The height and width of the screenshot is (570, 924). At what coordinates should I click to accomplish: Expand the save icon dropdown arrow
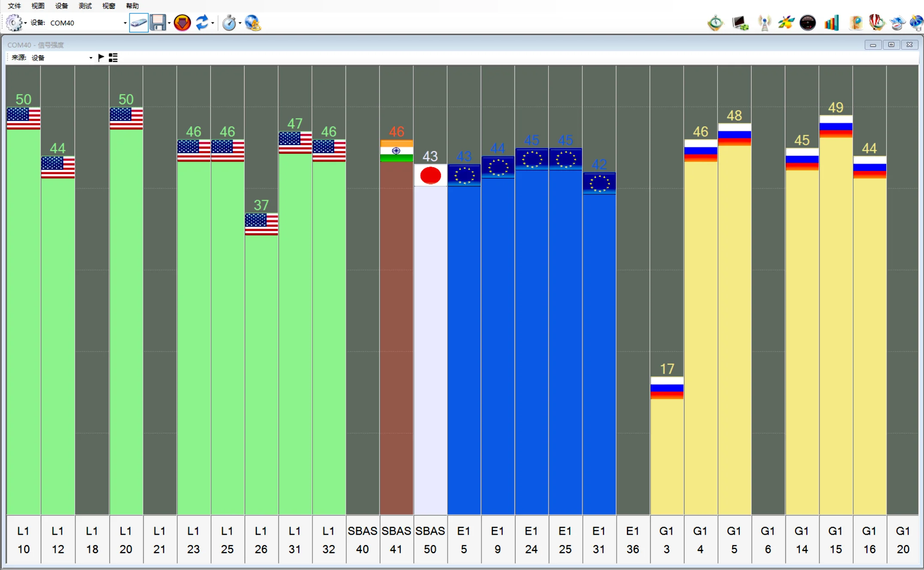(169, 23)
